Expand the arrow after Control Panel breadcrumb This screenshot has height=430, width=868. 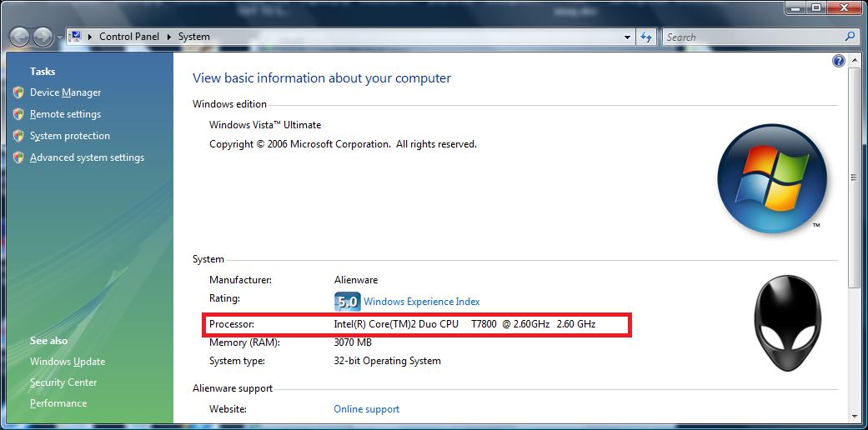(x=168, y=37)
